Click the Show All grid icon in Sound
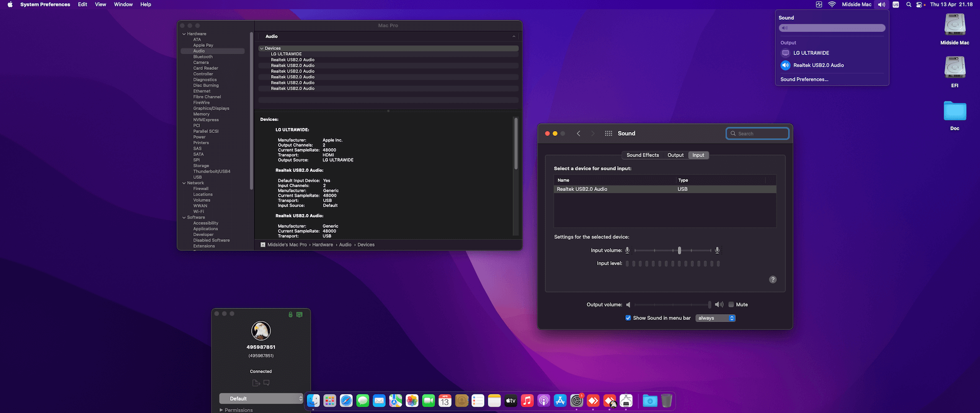The image size is (980, 413). [608, 134]
